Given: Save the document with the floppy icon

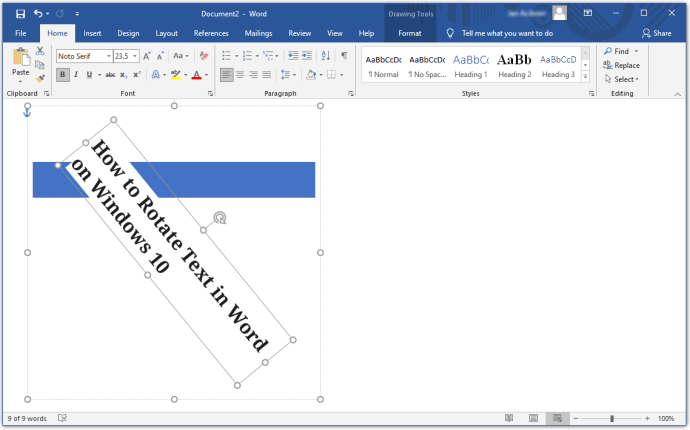Looking at the screenshot, I should point(20,14).
